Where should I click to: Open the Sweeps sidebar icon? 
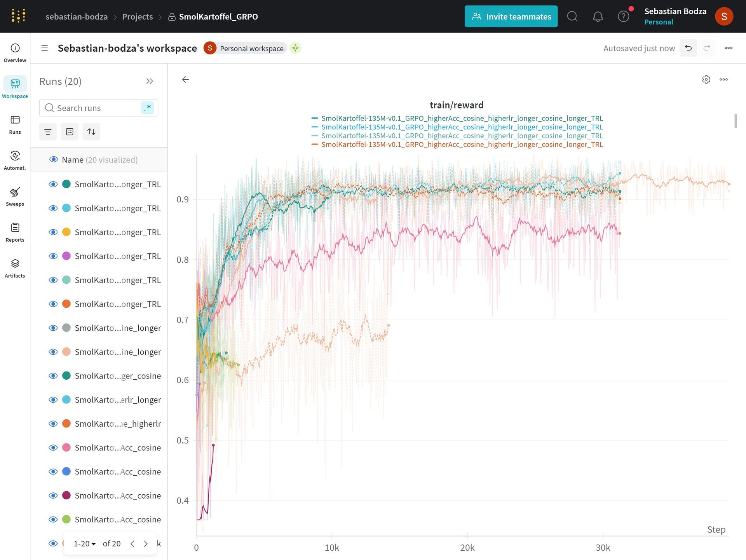pyautogui.click(x=15, y=196)
